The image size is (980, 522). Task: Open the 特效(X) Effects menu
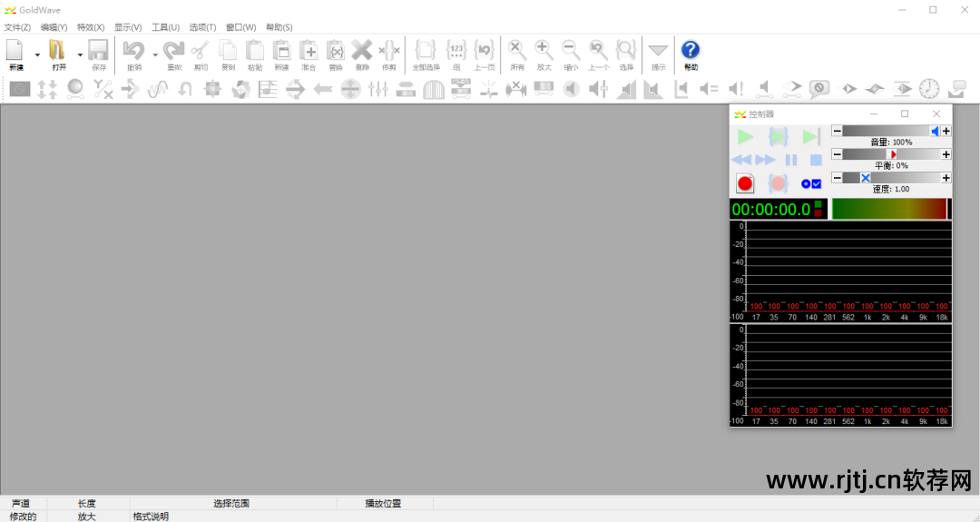(x=91, y=27)
